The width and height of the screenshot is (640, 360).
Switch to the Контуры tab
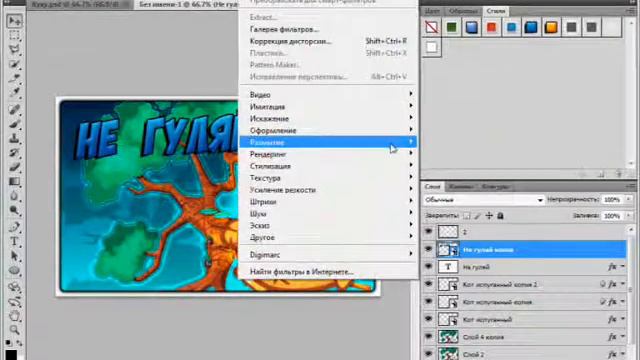[495, 187]
